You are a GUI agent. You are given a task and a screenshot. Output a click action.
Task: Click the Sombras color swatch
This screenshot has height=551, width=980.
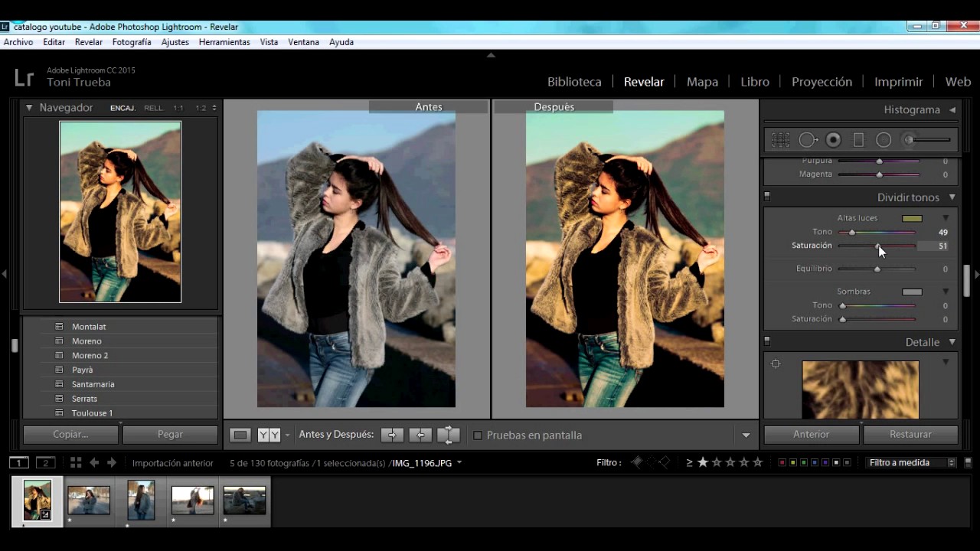(912, 292)
